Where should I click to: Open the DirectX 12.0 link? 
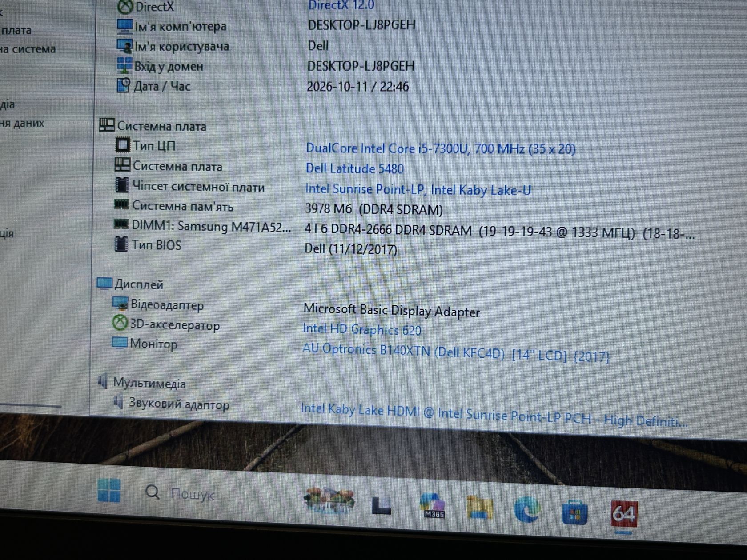[x=341, y=5]
